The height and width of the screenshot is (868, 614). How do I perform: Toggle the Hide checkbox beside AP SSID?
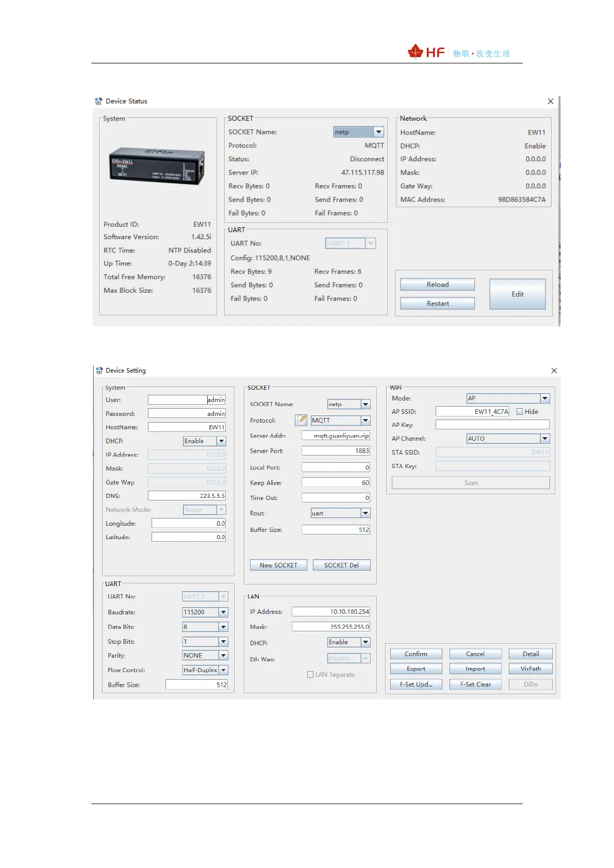click(520, 411)
